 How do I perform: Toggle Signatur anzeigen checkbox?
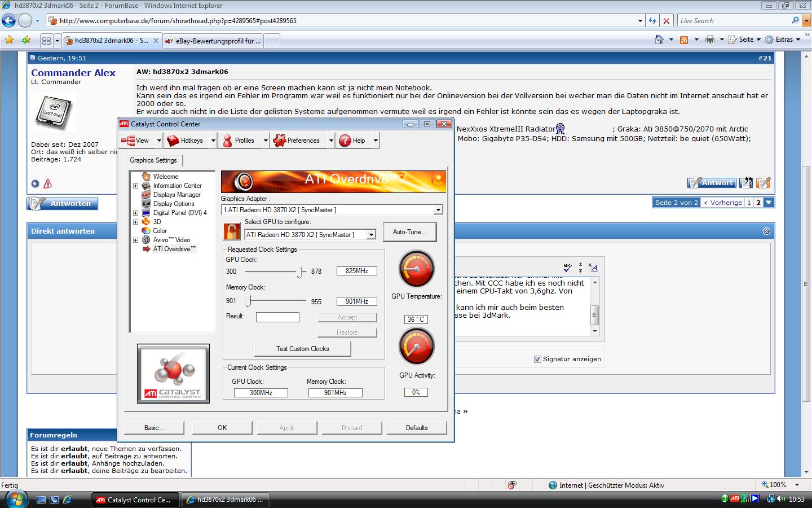[x=537, y=359]
